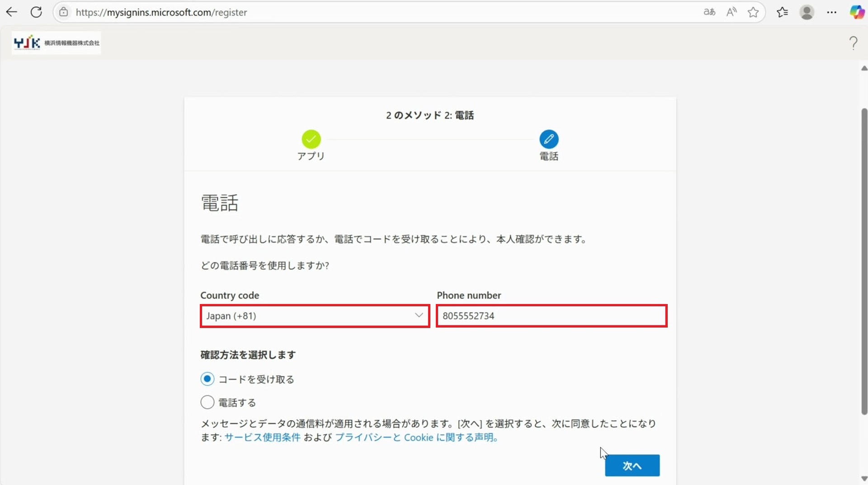Click the site info lock icon
This screenshot has width=868, height=485.
click(64, 12)
